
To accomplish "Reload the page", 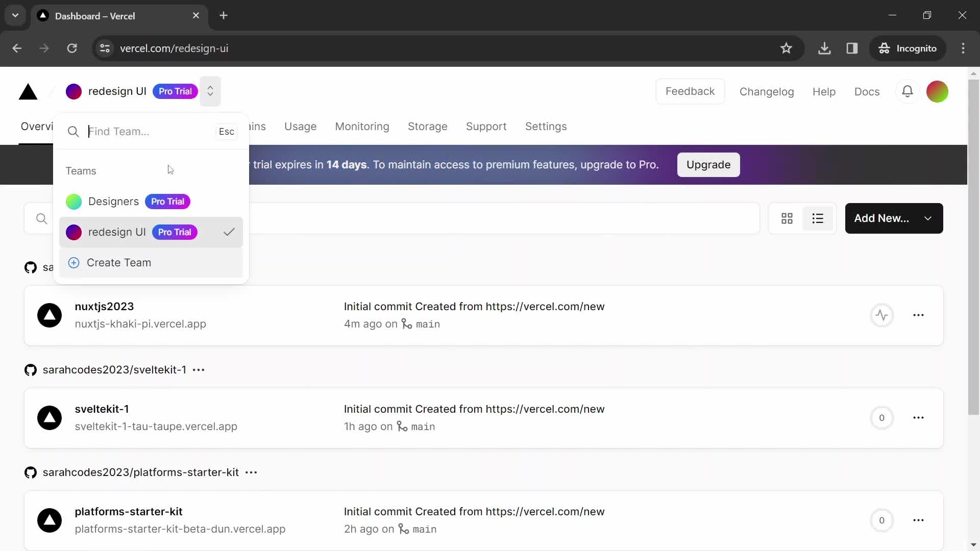I will click(x=72, y=48).
